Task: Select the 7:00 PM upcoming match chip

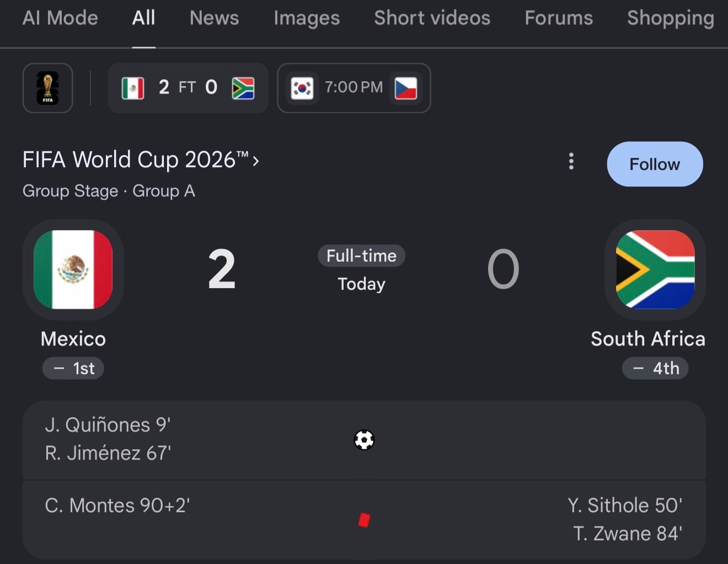Action: coord(354,88)
